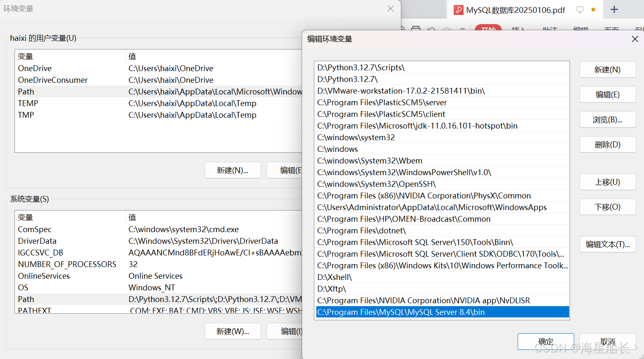Select the IGCCSVC_DB system variable
644x359 pixels.
[x=159, y=253]
